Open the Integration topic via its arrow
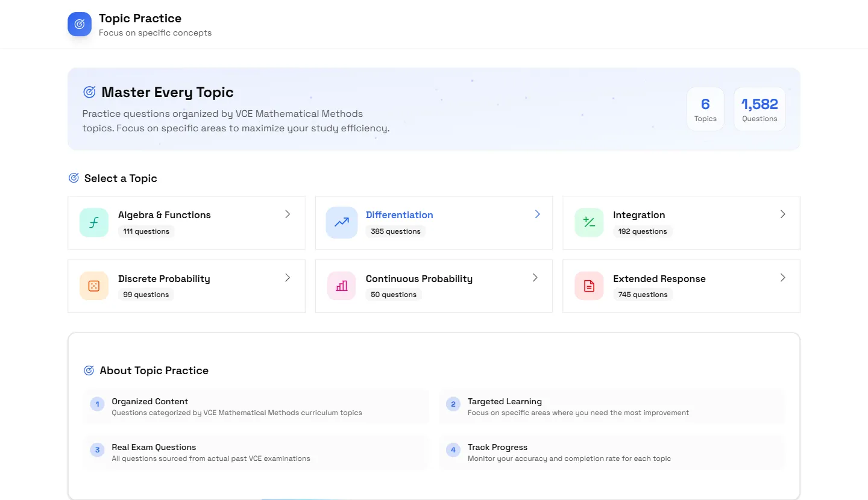Viewport: 868px width, 500px height. pyautogui.click(x=784, y=214)
